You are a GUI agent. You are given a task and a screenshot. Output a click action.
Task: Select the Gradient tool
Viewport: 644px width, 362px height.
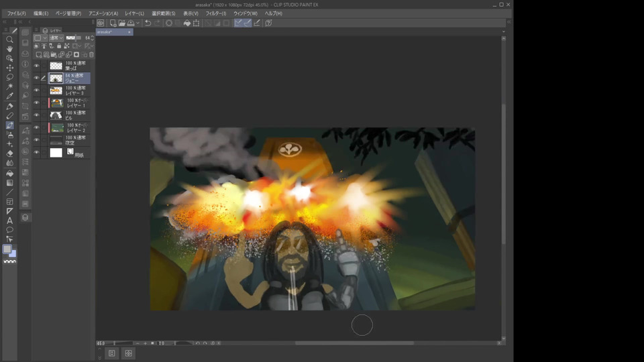(9, 182)
